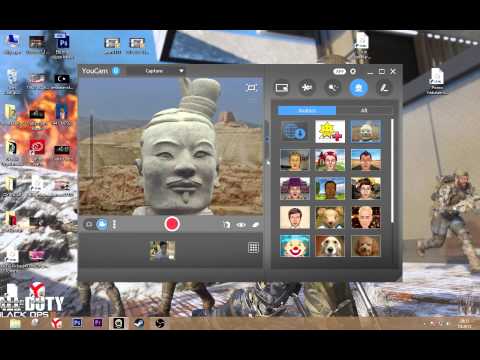
Task: Click the full-screen icon on camera preview
Action: coord(251,88)
